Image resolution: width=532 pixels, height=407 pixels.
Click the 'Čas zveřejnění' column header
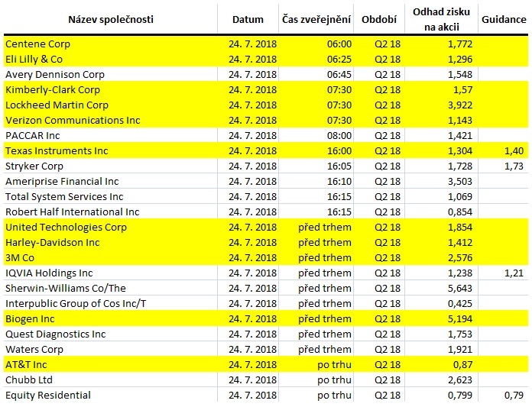click(x=316, y=19)
